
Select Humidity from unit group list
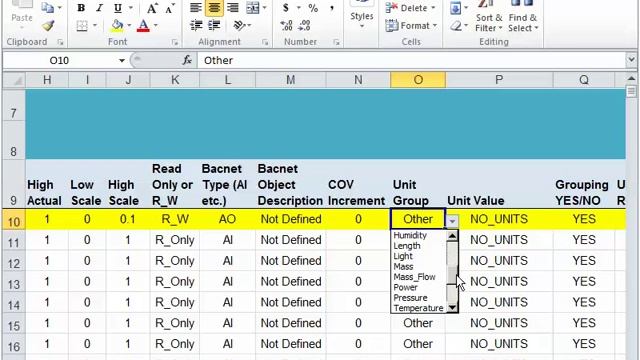coord(410,235)
